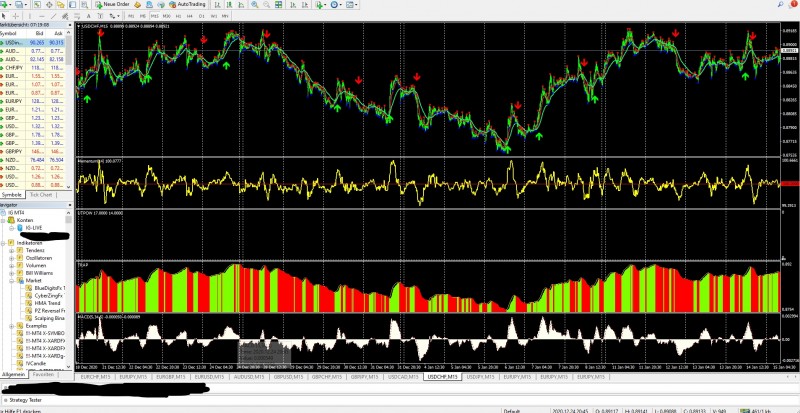Select the M30 timeframe
The height and width of the screenshot is (413, 800).
166,16
